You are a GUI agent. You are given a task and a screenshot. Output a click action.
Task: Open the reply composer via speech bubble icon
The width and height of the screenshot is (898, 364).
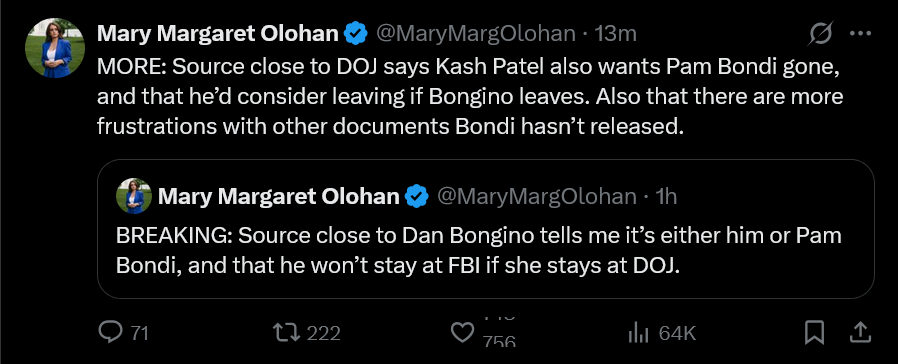pyautogui.click(x=109, y=332)
